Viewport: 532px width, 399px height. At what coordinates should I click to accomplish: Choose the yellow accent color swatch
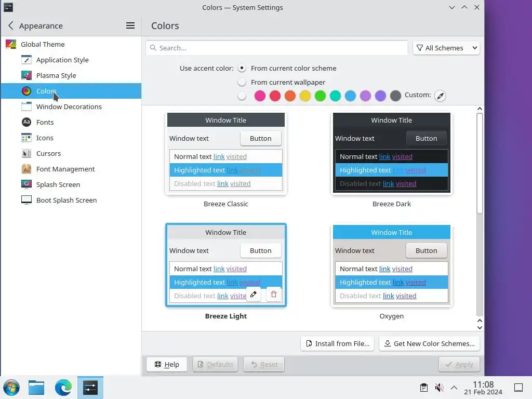pos(305,96)
